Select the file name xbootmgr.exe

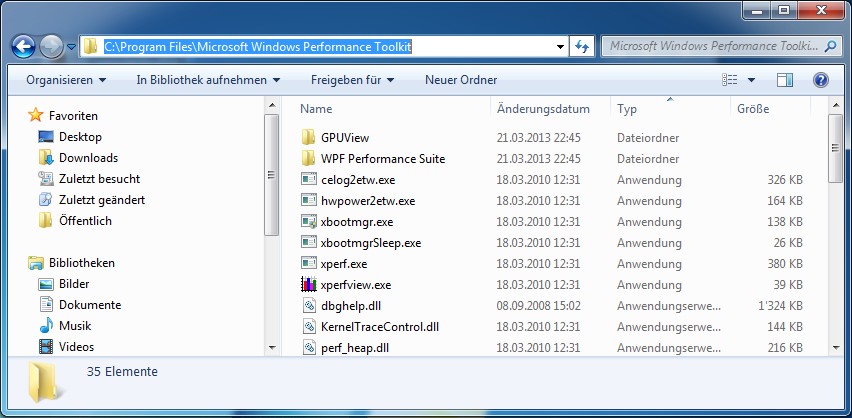pos(357,222)
